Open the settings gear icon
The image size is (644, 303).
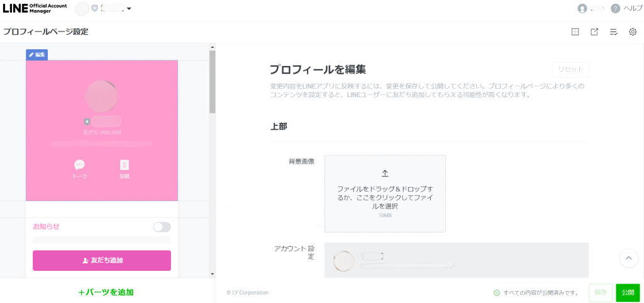point(633,32)
